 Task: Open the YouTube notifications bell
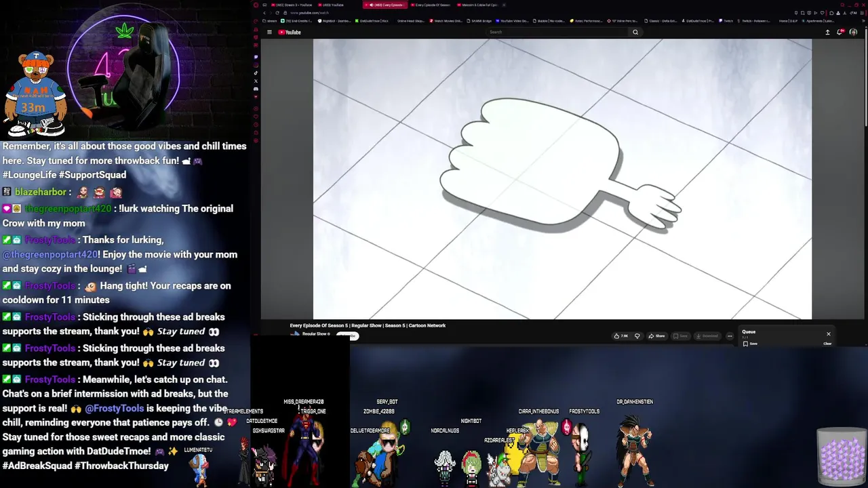[x=841, y=32]
